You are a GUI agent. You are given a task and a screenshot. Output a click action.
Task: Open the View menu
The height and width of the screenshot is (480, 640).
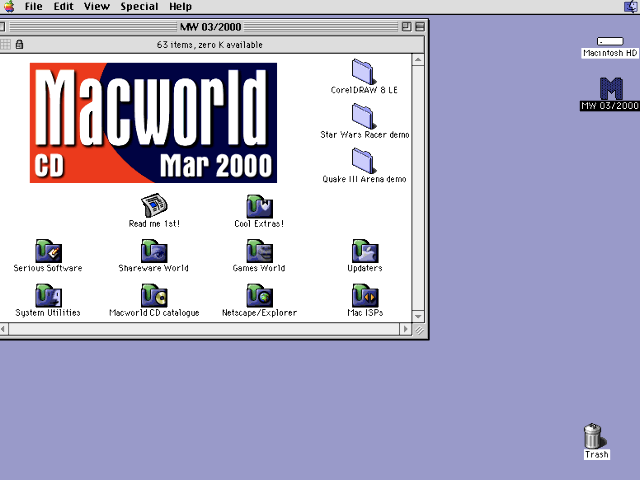tap(97, 7)
